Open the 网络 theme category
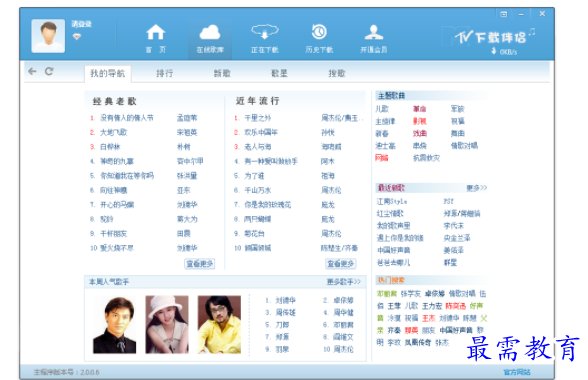This screenshot has width=588, height=380. (382, 158)
